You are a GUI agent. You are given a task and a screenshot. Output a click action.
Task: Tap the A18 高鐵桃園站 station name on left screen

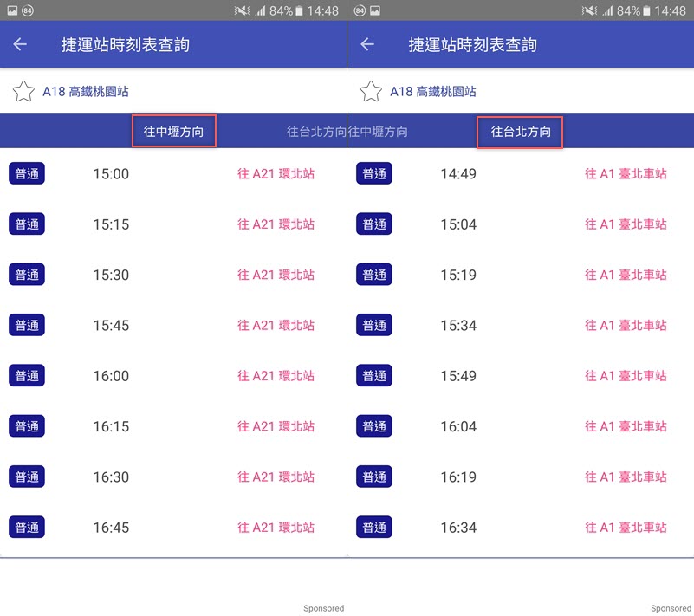86,91
